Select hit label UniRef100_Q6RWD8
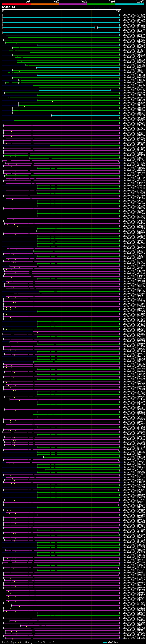This screenshot has width=146, height=644. [133, 263]
